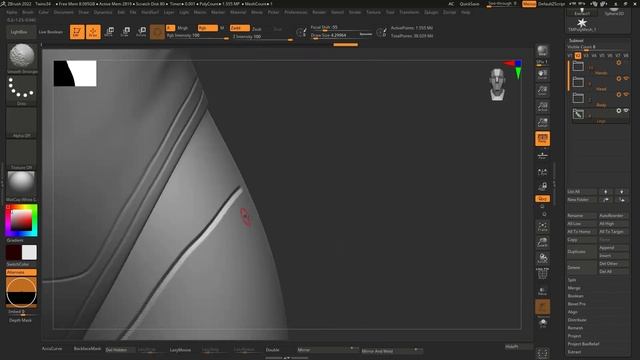
Task: Click the SwitchColor button
Action: point(21,264)
